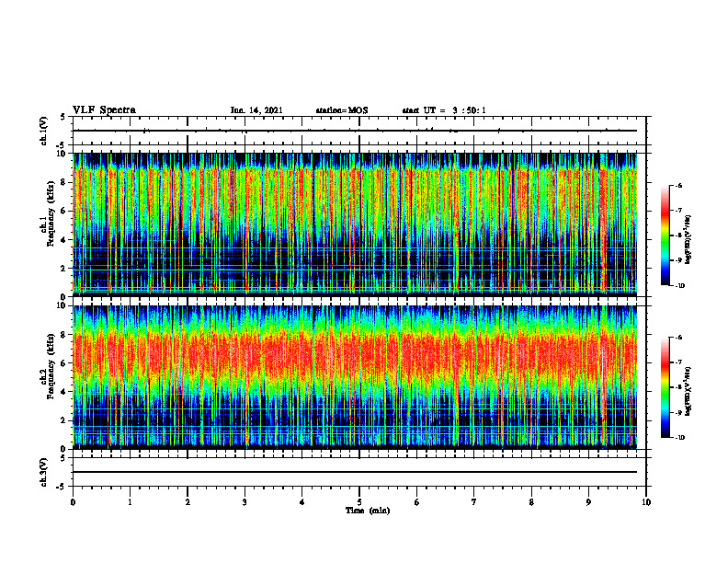Click the "ch.3(V)" vertical axis label
Viewport: 728px width, 563px height.
(x=44, y=472)
